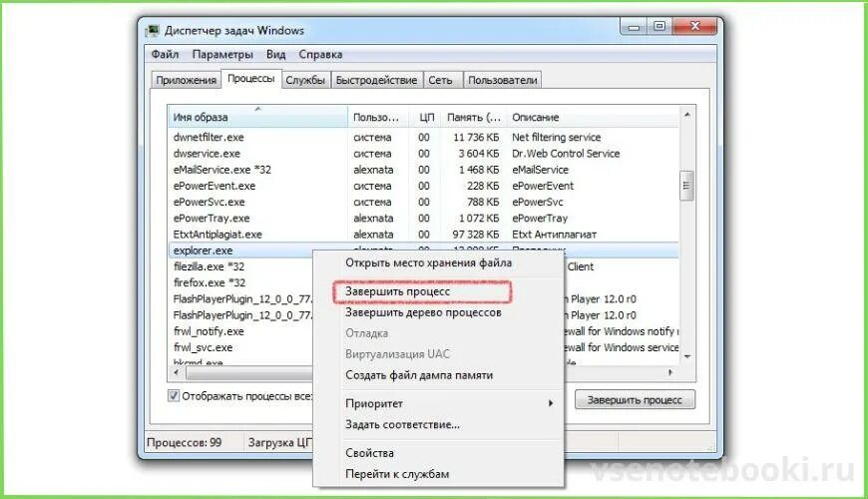Maximize the Task Manager window
The width and height of the screenshot is (868, 499).
pos(659,27)
